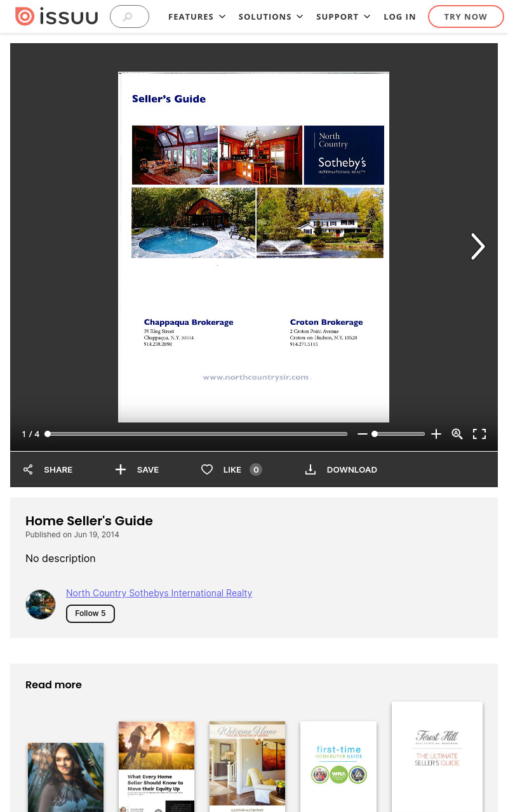Adjust the zoom level slider
508x812 pixels.
click(398, 434)
